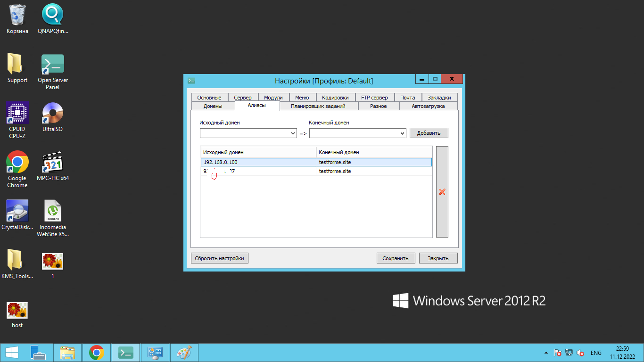Viewport: 644px width, 362px height.
Task: Click the red X delete alias icon
Action: [442, 192]
